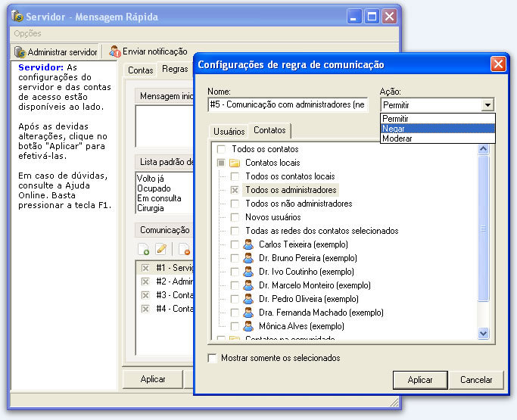This screenshot has width=517, height=420.
Task: Close the Configurações de regra dialog
Action: coord(498,64)
